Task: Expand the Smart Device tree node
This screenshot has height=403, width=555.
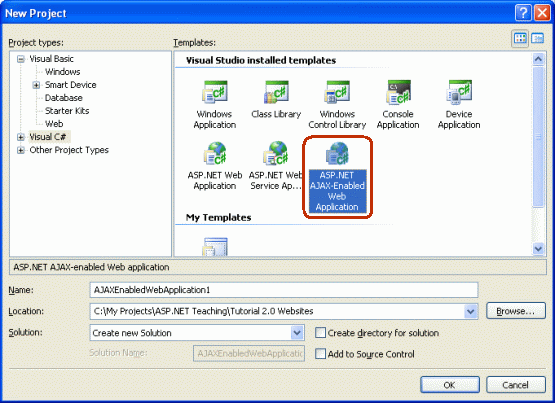Action: (36, 85)
